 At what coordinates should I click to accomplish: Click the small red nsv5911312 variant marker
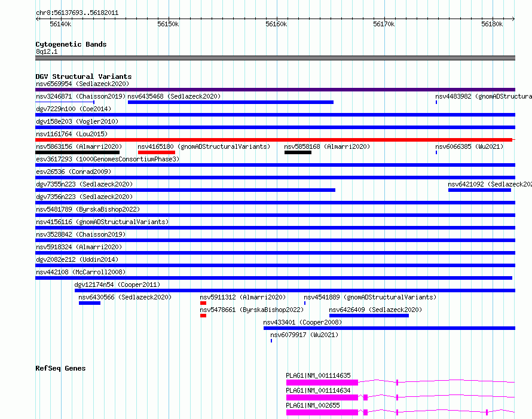[x=203, y=303]
